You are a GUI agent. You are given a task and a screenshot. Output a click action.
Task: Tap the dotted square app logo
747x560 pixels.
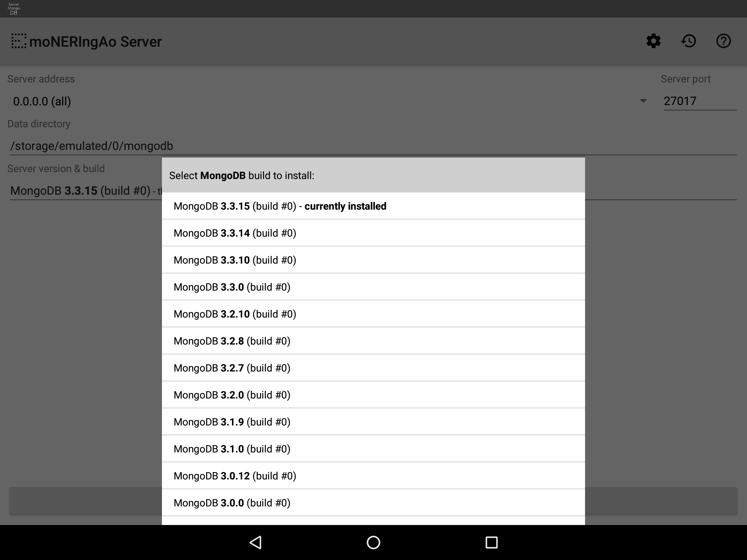tap(19, 41)
